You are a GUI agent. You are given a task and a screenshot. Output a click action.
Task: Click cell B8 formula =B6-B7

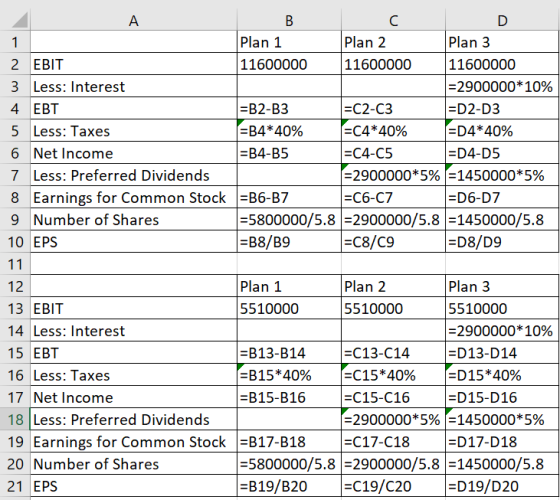(x=289, y=197)
